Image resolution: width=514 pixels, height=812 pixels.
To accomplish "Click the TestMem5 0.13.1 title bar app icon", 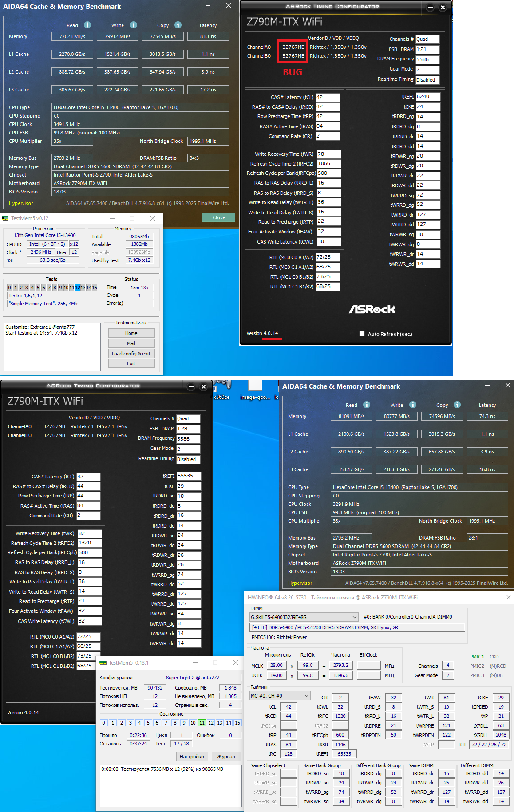I will (103, 662).
